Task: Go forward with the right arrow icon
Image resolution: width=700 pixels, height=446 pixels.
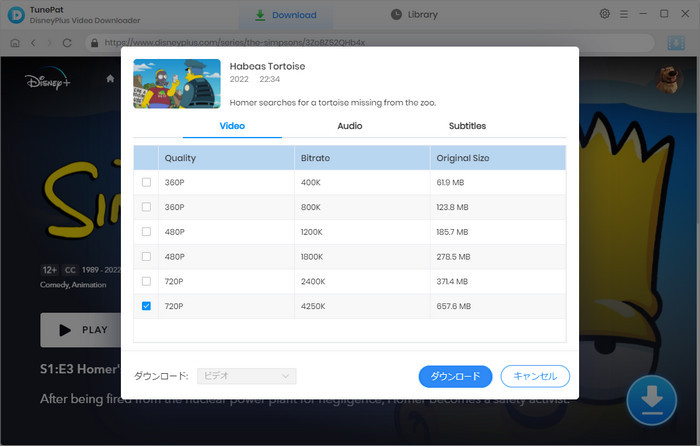Action: pyautogui.click(x=50, y=43)
